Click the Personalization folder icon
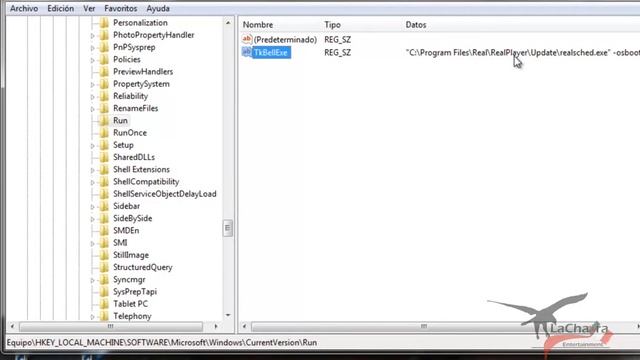 104,22
